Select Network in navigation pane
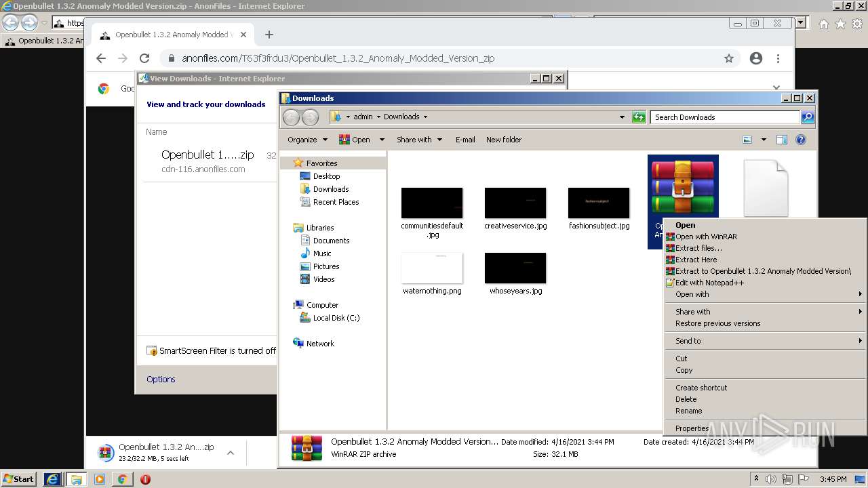This screenshot has height=488, width=868. (x=320, y=344)
